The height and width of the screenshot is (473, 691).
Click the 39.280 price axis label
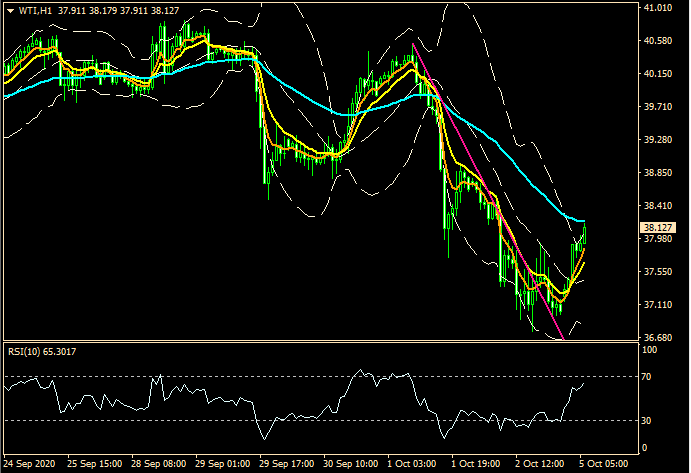pyautogui.click(x=658, y=140)
